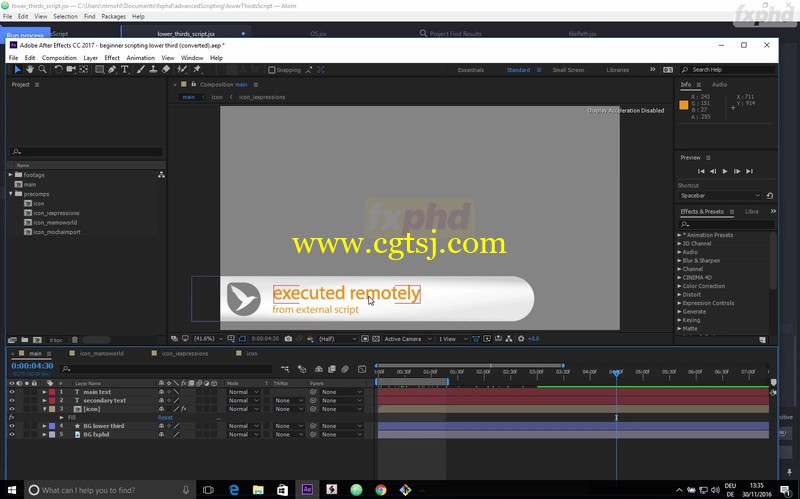Viewport: 800px width, 499px height.
Task: Go to first frame in Preview panel
Action: pyautogui.click(x=701, y=171)
